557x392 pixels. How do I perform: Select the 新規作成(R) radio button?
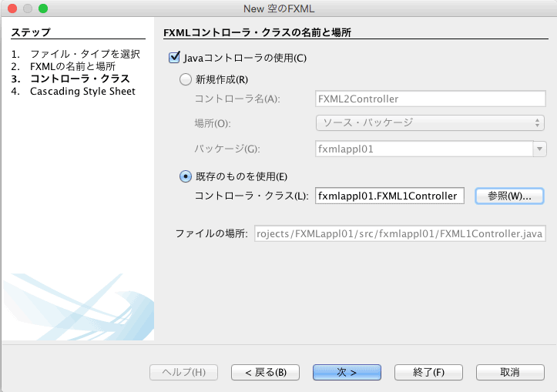186,79
